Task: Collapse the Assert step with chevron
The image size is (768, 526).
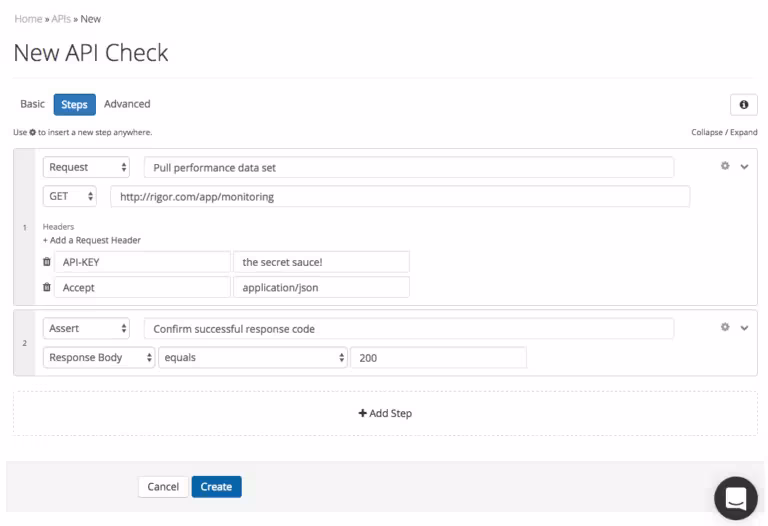Action: (x=744, y=328)
